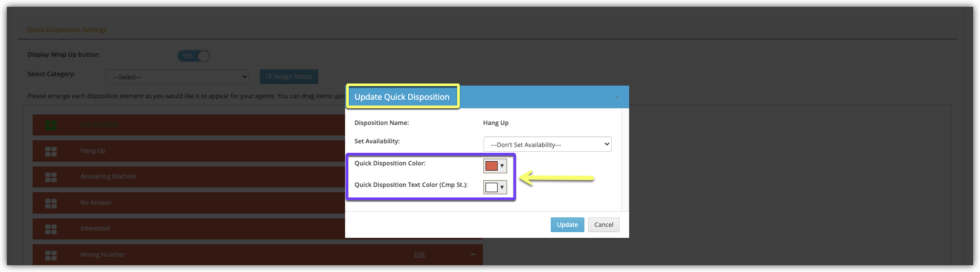Select the Interested disposition label
980x272 pixels.
pyautogui.click(x=95, y=228)
